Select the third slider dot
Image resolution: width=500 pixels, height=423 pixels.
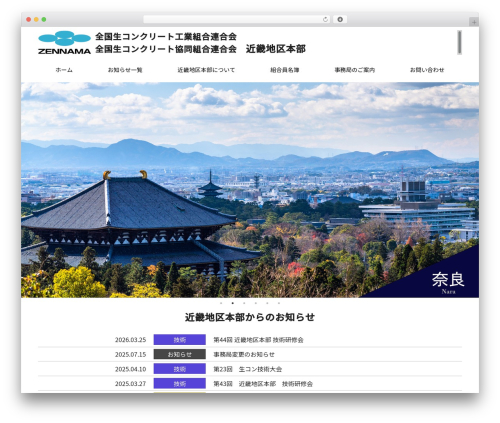[244, 303]
